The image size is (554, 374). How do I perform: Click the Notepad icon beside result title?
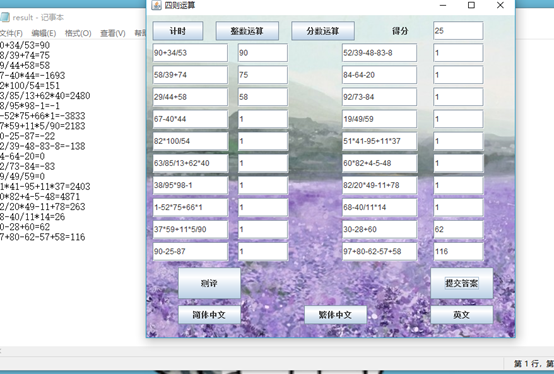[5, 17]
